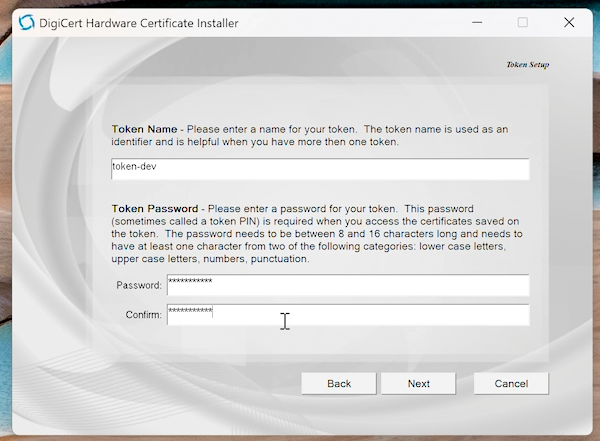Viewport: 600px width, 441px height.
Task: Click the Token Name field containing token-dev
Action: pos(320,169)
